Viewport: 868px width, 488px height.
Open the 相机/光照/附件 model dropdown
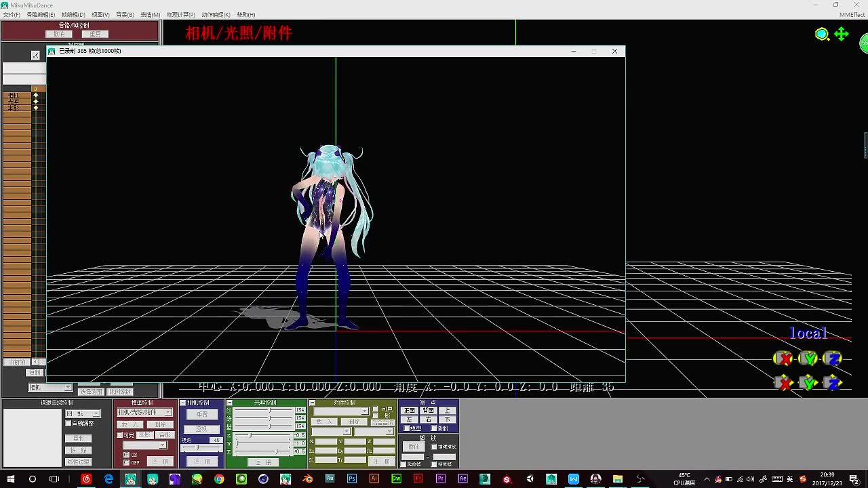coord(144,412)
